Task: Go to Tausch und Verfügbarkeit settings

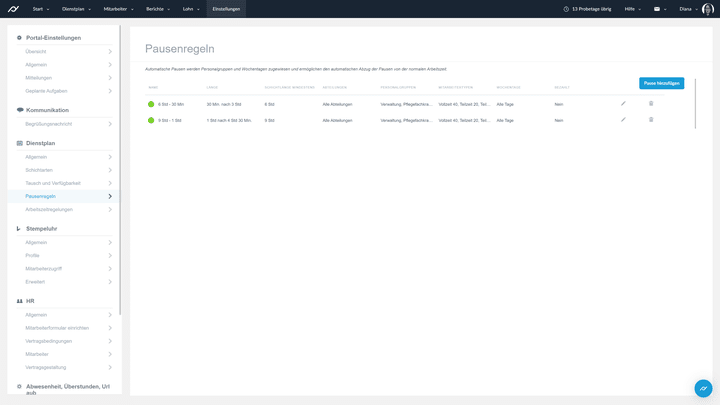Action: [55, 183]
